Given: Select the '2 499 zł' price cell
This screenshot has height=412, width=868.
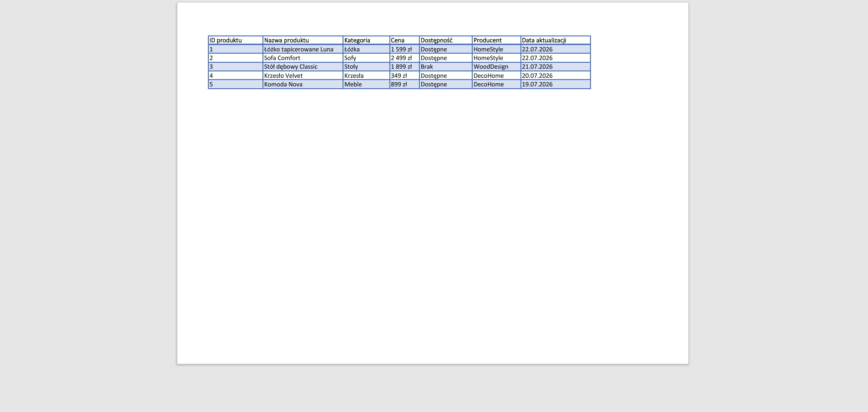Looking at the screenshot, I should [404, 58].
